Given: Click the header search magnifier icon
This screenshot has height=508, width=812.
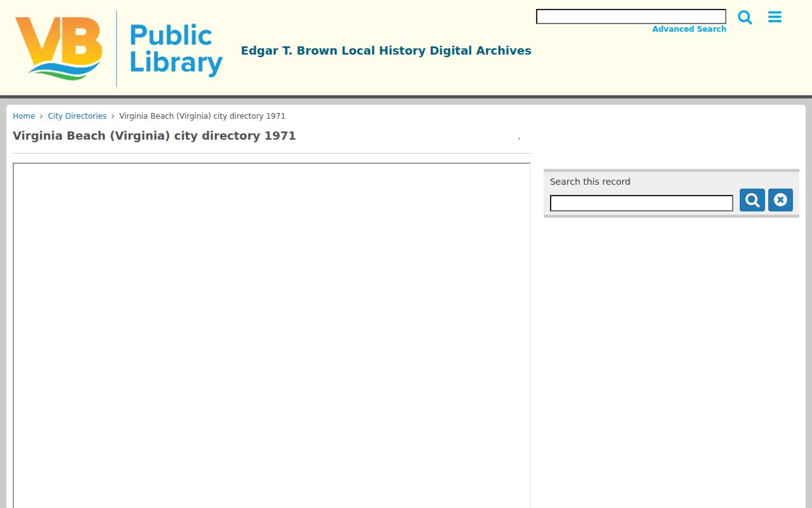Looking at the screenshot, I should (x=745, y=17).
